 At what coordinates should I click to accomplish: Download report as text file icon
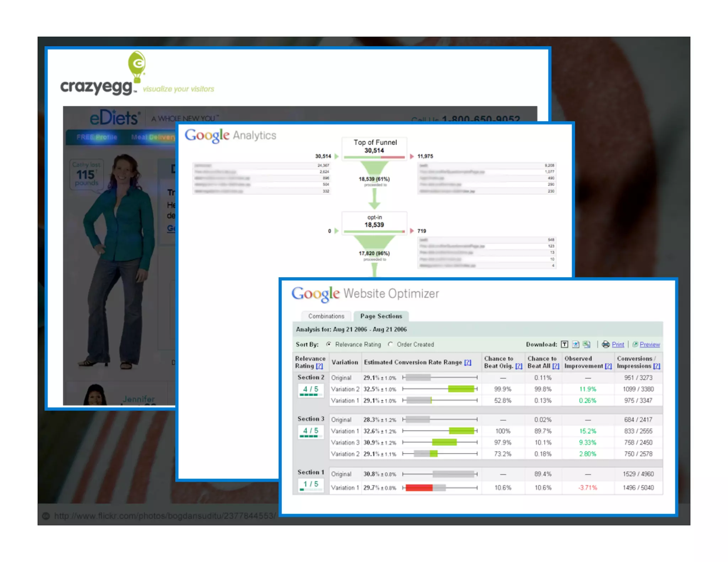(x=564, y=344)
